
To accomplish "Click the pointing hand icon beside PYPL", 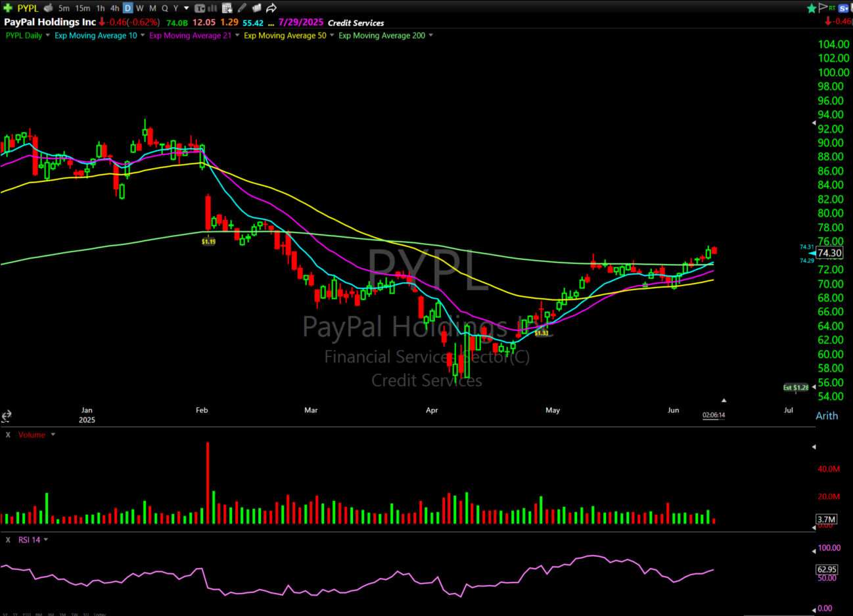I will [x=48, y=8].
